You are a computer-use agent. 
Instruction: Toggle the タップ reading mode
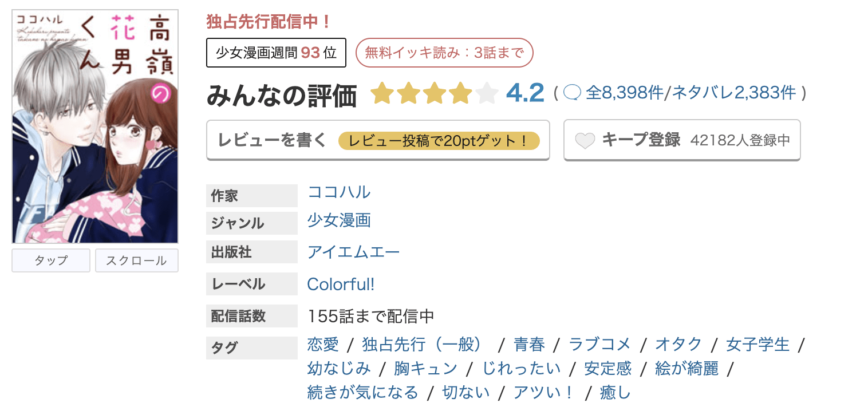point(50,260)
